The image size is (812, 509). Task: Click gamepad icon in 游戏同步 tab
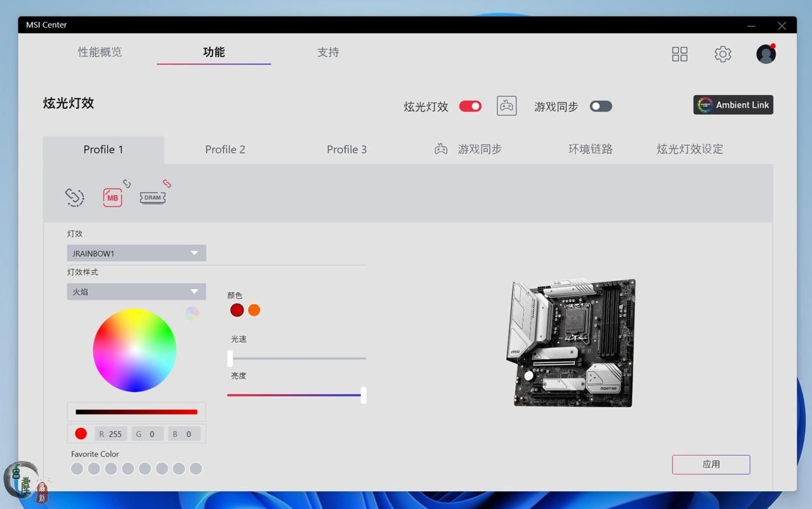point(441,149)
